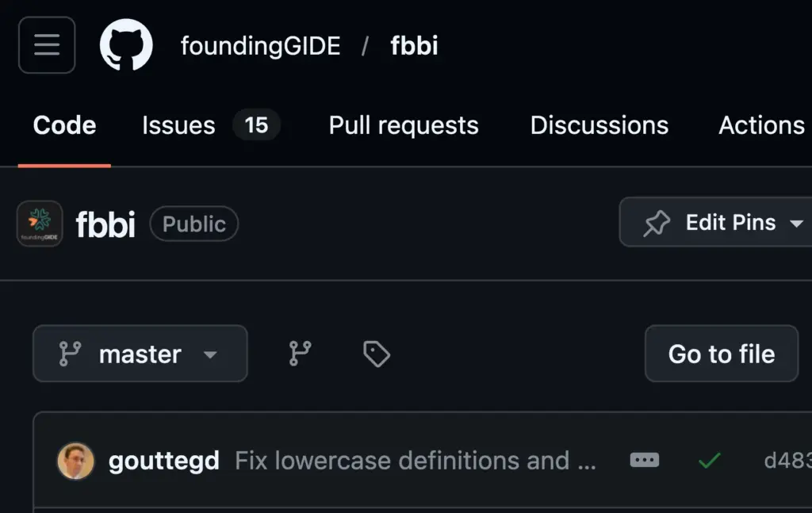This screenshot has width=812, height=513.
Task: Expand the Edit Pins dropdown arrow
Action: tap(797, 223)
